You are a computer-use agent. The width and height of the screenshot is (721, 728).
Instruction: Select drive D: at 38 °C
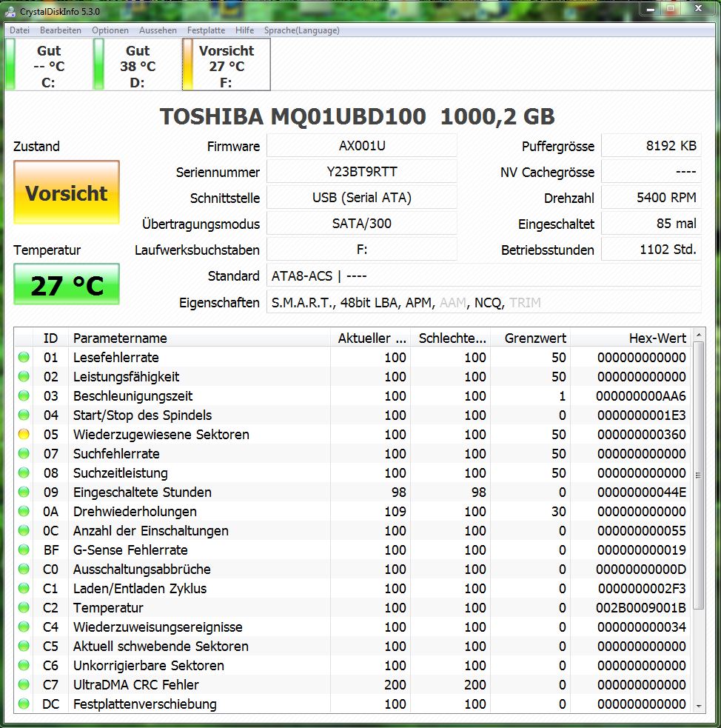coord(138,64)
